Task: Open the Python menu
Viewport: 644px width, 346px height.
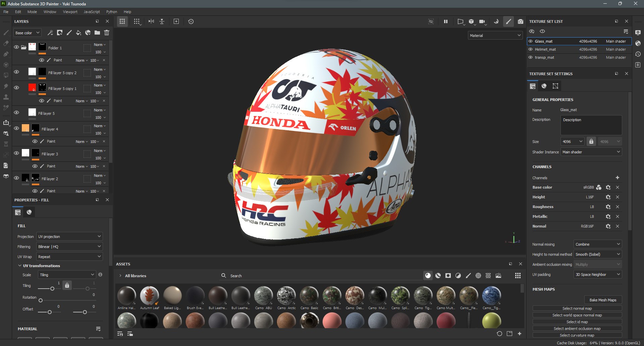Action: point(112,12)
